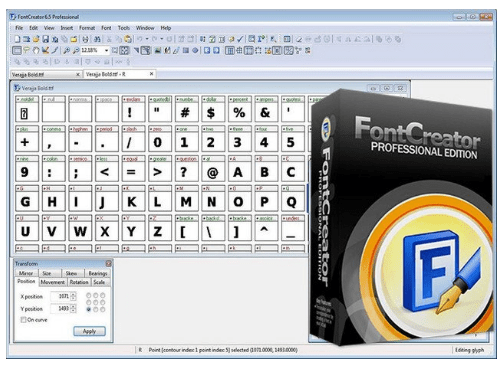This screenshot has width=504, height=365.
Task: Open the Edit menu
Action: (33, 28)
